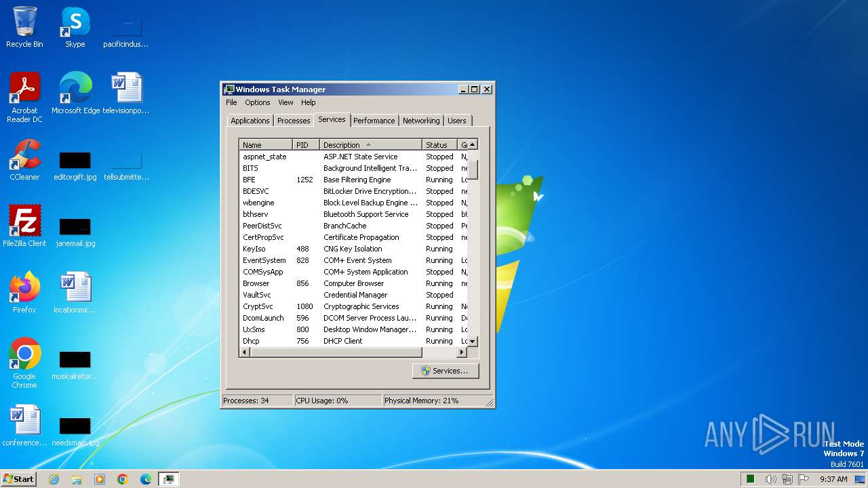Select the bthserv service row
The width and height of the screenshot is (868, 488).
[353, 214]
